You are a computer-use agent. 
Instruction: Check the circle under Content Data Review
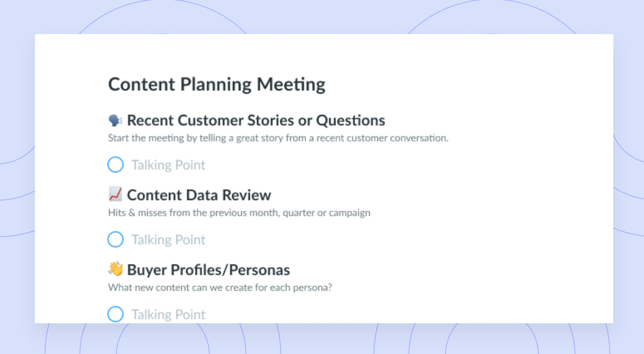tap(116, 239)
